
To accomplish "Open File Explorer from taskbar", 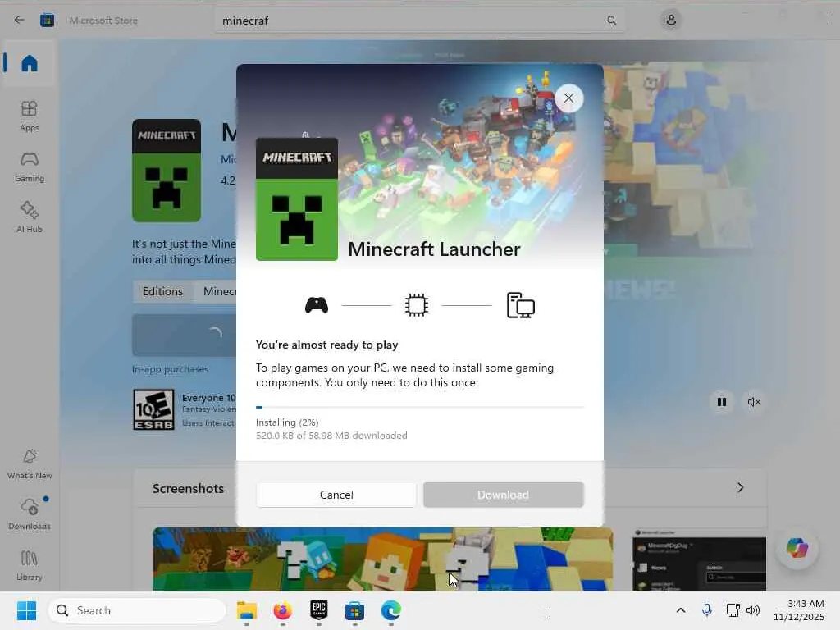I will (x=246, y=610).
